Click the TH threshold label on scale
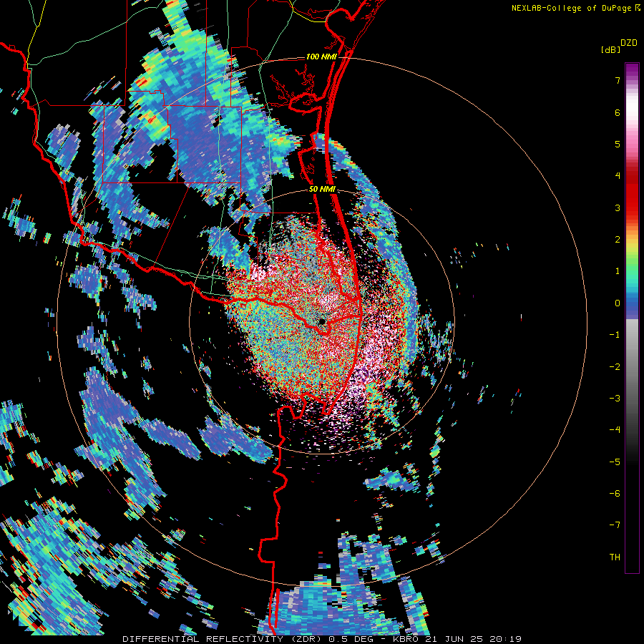 click(x=615, y=557)
